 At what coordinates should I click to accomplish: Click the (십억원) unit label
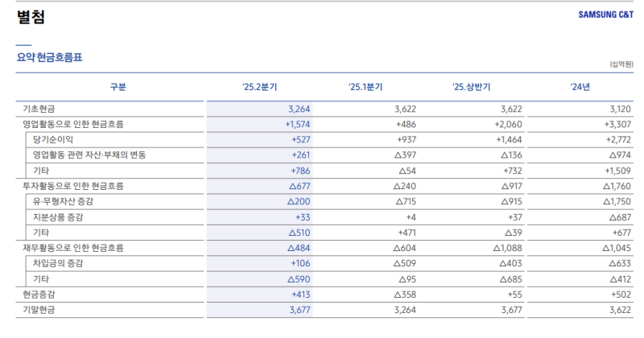(620, 64)
